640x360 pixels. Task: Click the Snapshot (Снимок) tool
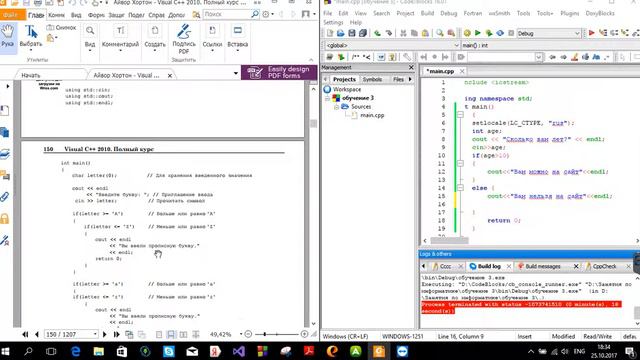pos(62,28)
